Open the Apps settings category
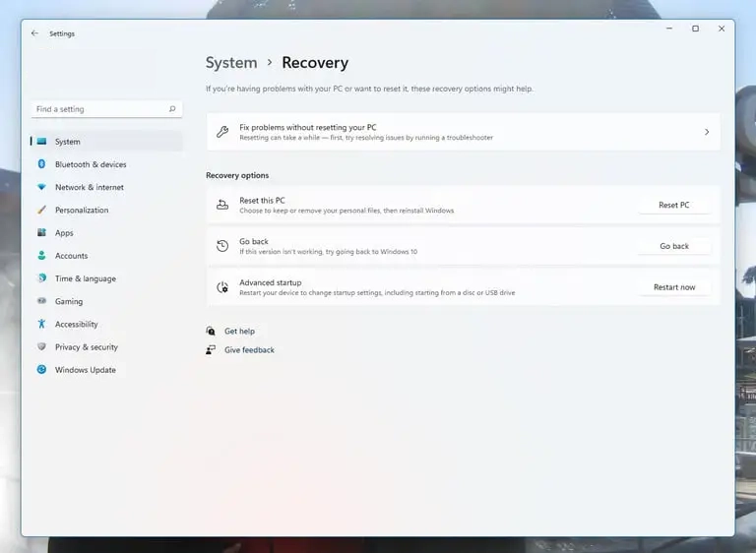The width and height of the screenshot is (756, 553). tap(64, 233)
